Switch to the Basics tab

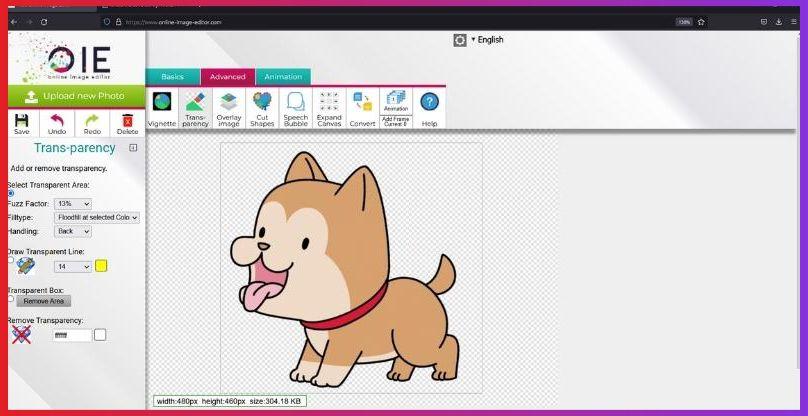coord(173,76)
